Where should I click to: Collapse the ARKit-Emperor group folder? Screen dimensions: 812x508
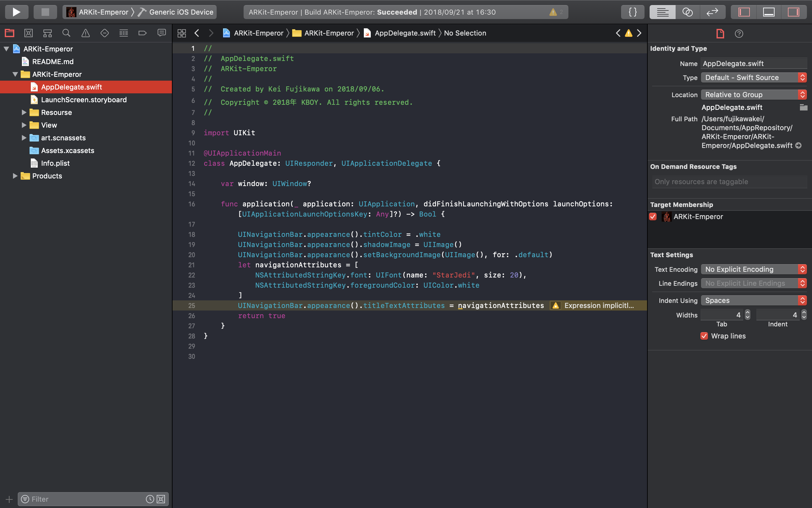(15, 74)
